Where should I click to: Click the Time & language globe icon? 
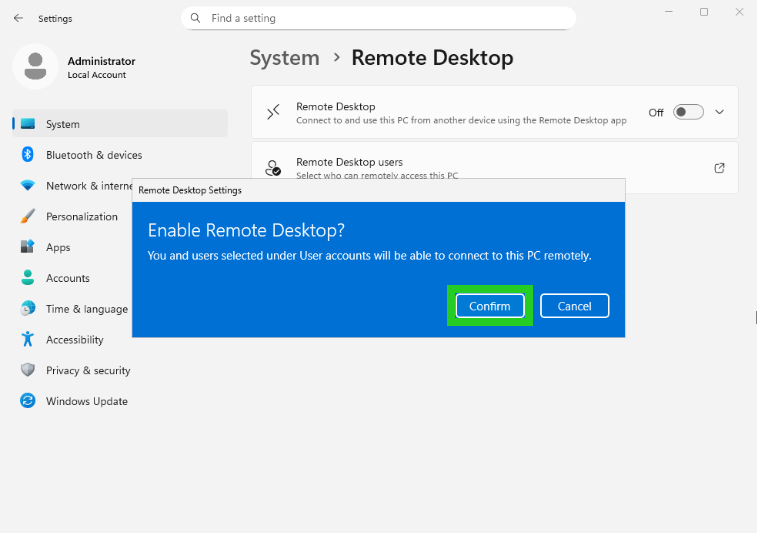(x=28, y=309)
